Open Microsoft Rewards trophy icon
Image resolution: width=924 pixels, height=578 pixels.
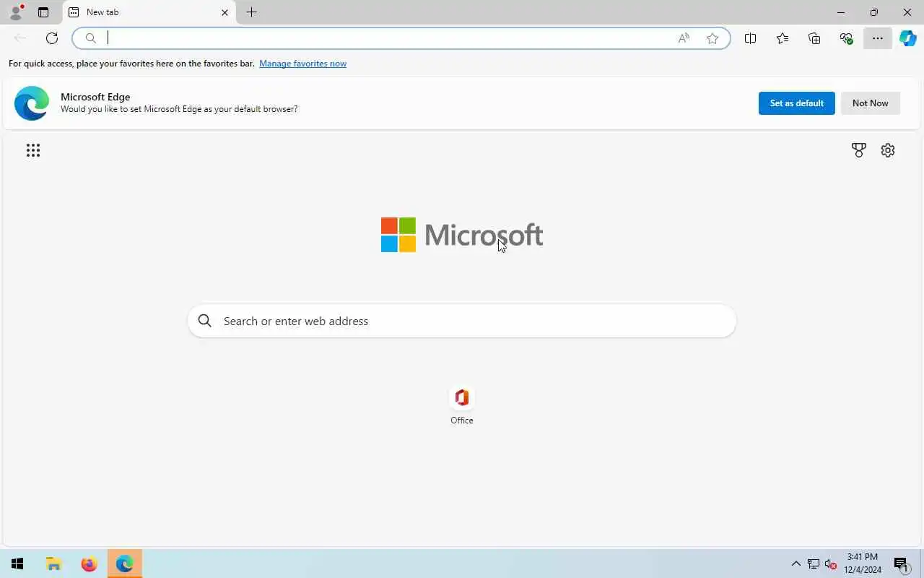(858, 150)
